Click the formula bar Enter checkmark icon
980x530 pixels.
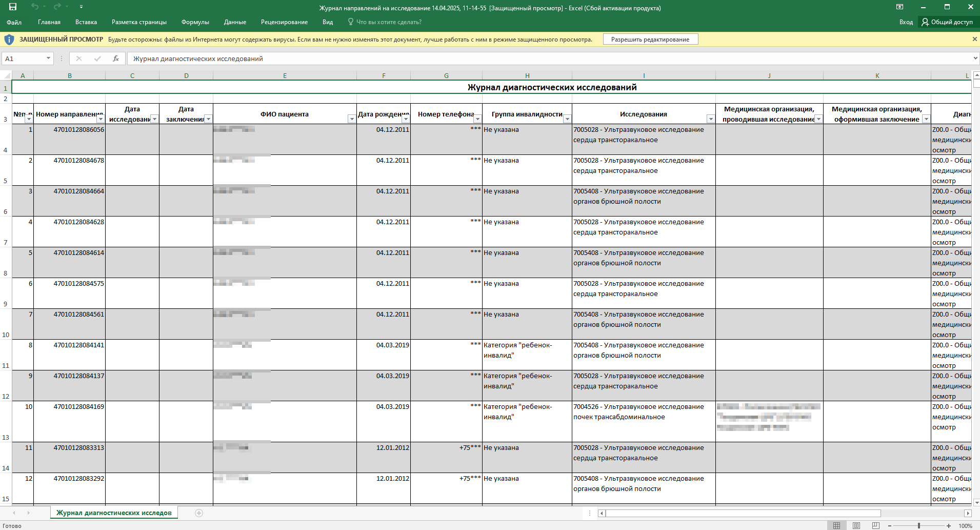click(x=97, y=58)
